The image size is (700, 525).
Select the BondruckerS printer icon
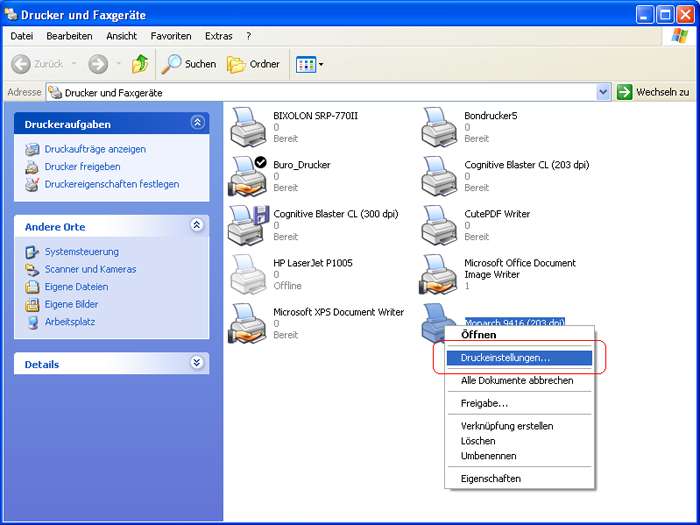pyautogui.click(x=439, y=127)
